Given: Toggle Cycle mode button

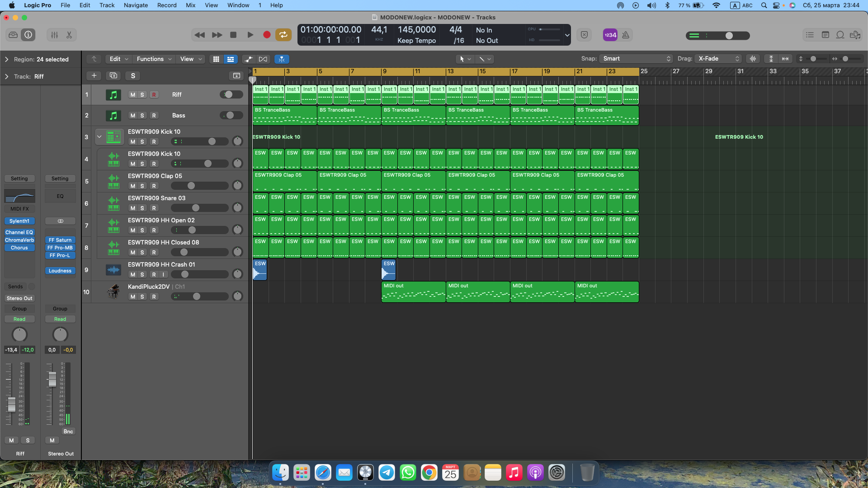Looking at the screenshot, I should tap(283, 35).
